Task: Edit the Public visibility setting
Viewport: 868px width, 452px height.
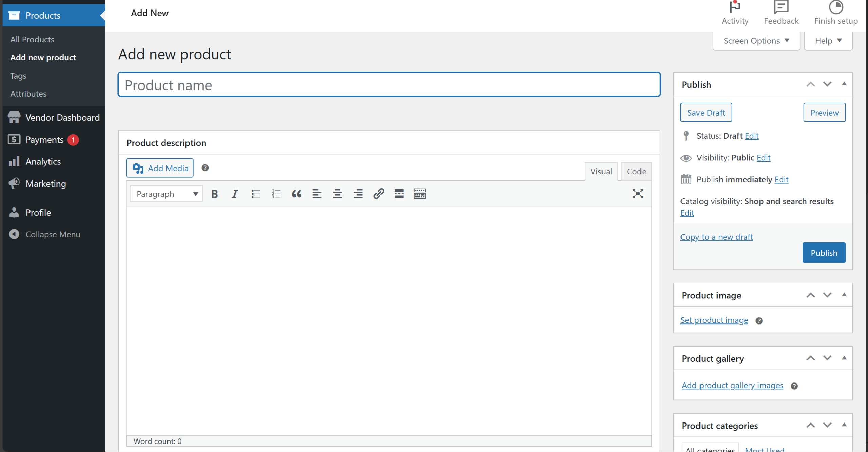Action: [764, 158]
